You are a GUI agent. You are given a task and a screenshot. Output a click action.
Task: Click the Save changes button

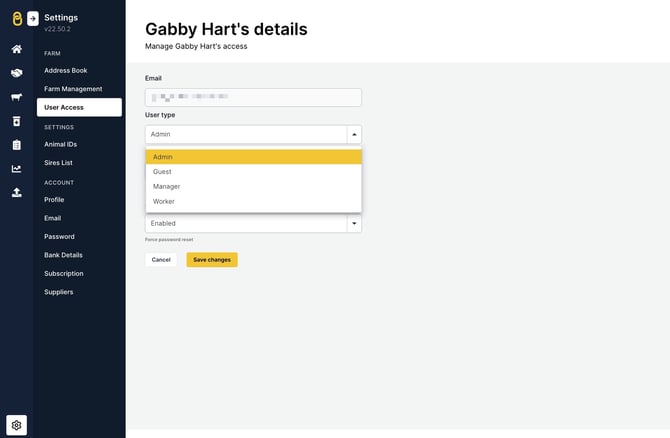tap(212, 260)
